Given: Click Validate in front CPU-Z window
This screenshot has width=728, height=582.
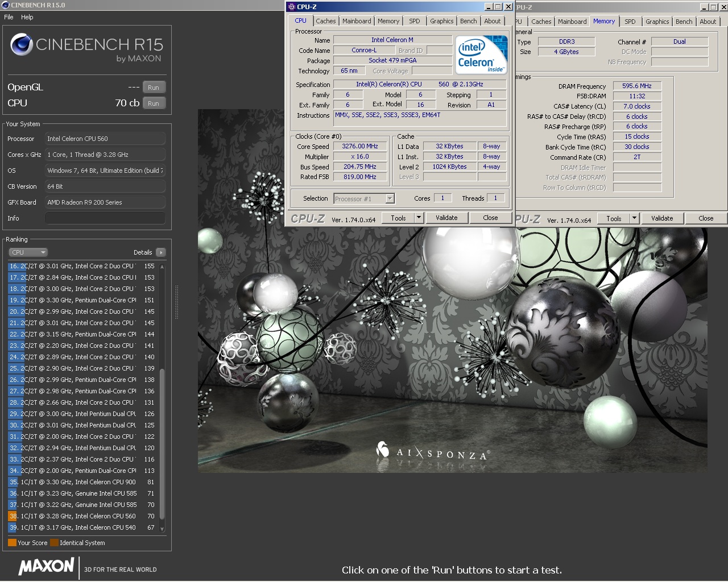Looking at the screenshot, I should (x=446, y=218).
